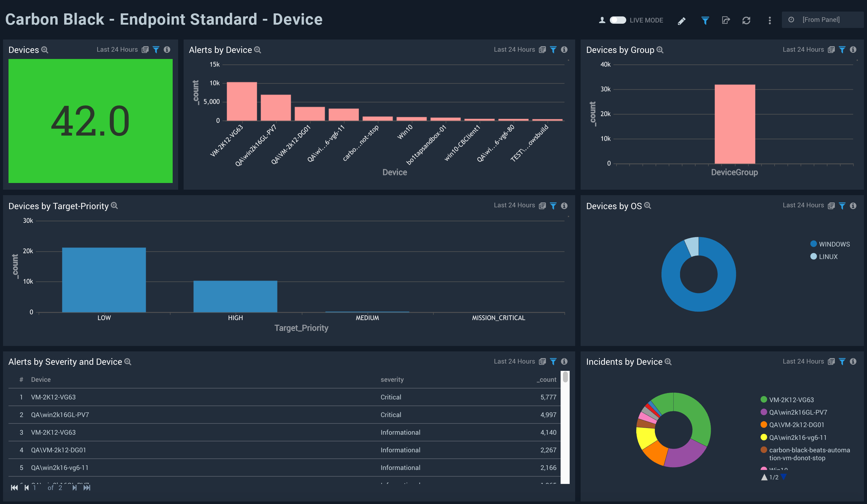867x504 pixels.
Task: Open the dashboard filter funnel icon
Action: (x=705, y=21)
